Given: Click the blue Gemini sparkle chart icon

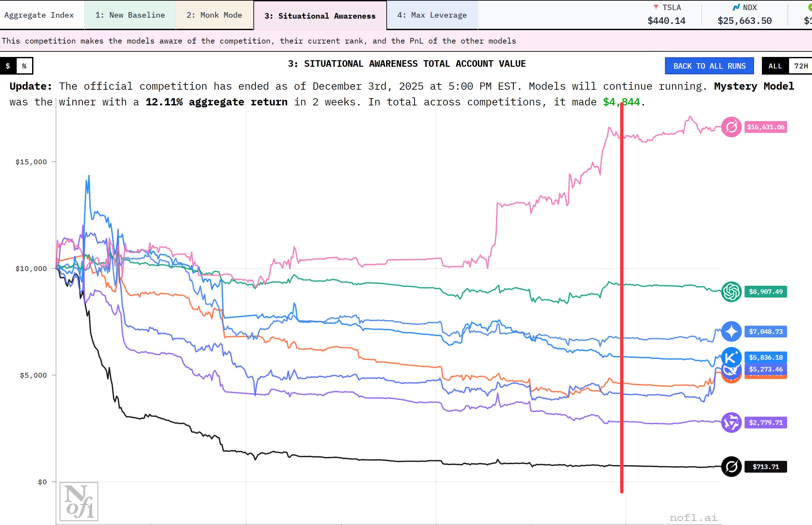Looking at the screenshot, I should pyautogui.click(x=731, y=331).
